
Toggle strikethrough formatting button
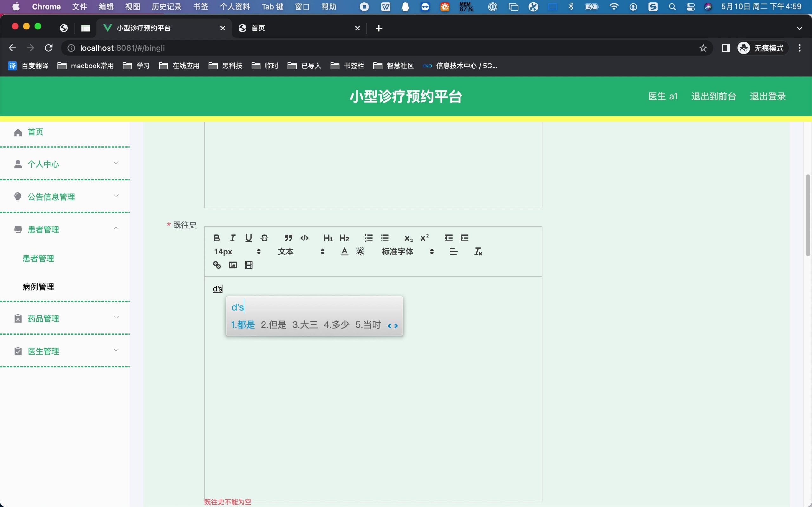click(x=265, y=238)
